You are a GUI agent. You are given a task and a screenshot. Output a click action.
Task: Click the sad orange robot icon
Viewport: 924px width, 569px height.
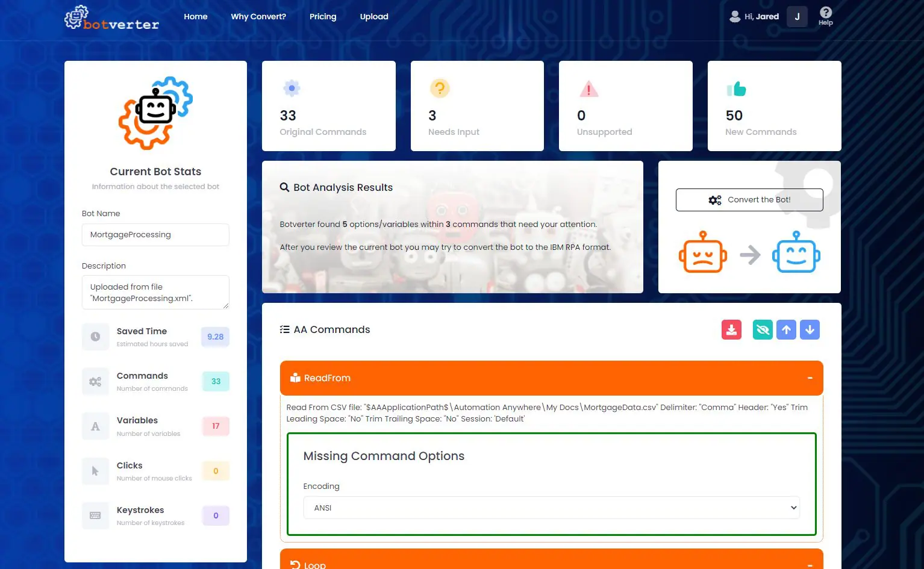point(703,252)
